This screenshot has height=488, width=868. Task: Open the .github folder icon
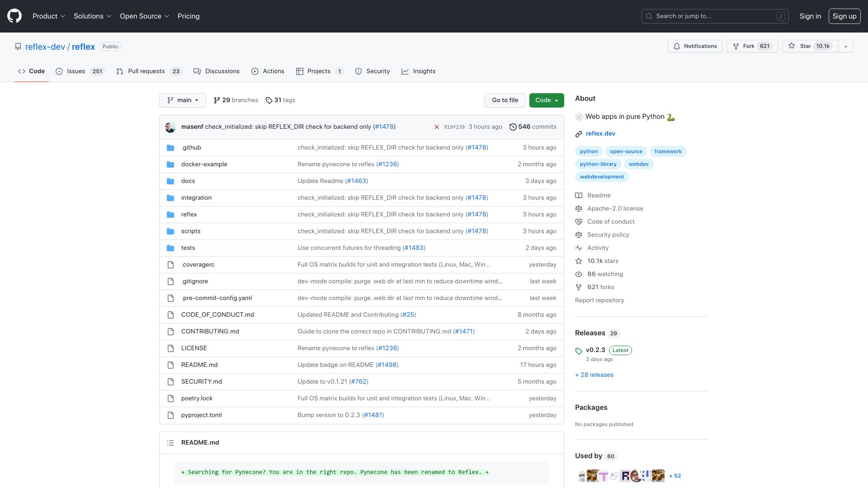pyautogui.click(x=170, y=148)
